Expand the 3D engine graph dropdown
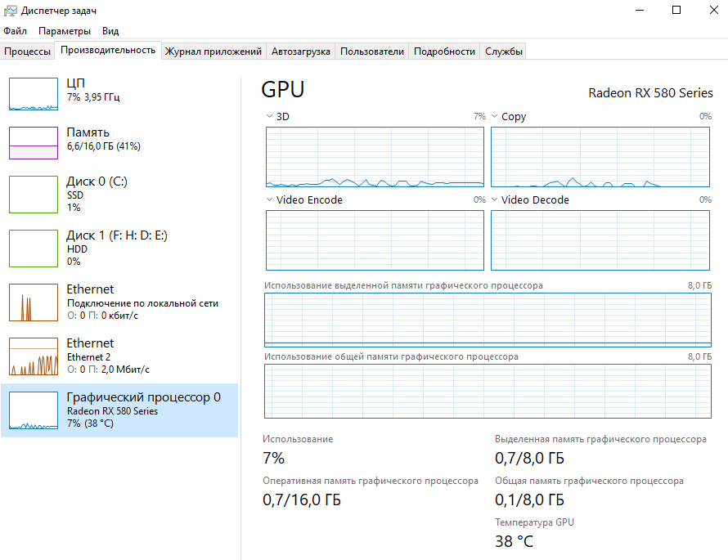The image size is (728, 560). point(270,117)
